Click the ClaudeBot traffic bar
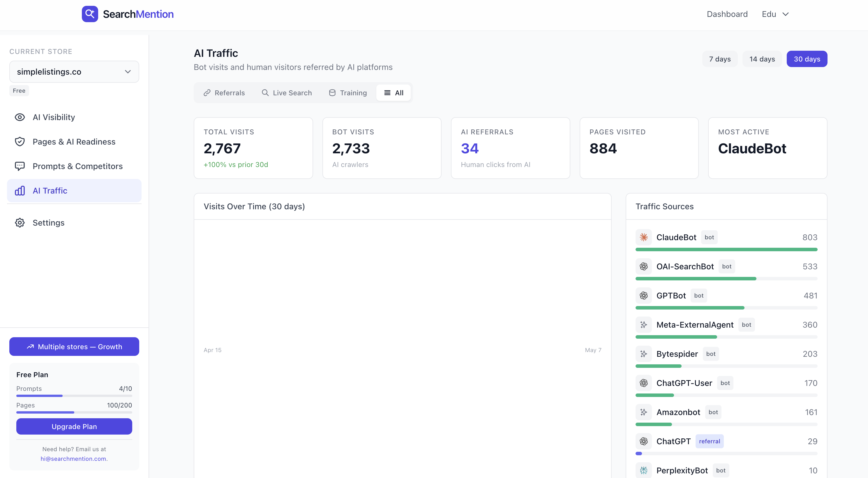 (726, 249)
